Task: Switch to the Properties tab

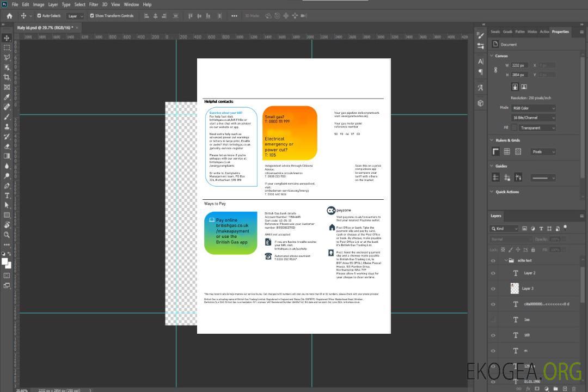Action: click(x=560, y=32)
